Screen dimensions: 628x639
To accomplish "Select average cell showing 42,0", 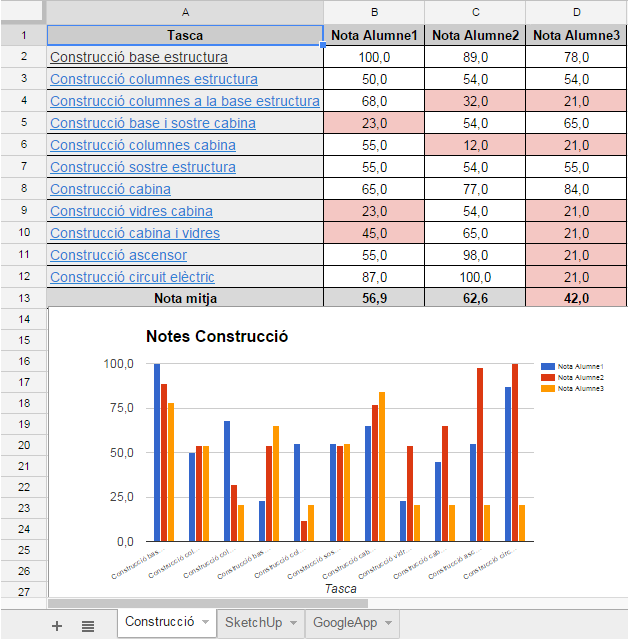I will click(576, 298).
